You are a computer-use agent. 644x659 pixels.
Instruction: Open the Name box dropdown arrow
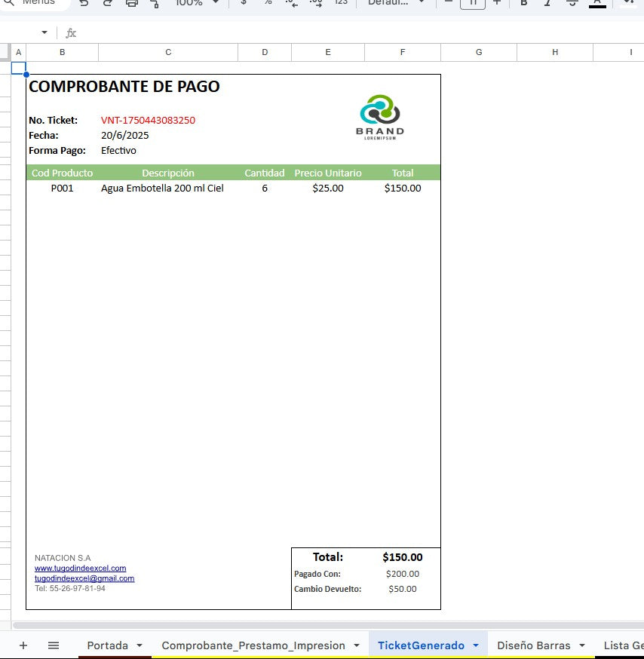(44, 32)
